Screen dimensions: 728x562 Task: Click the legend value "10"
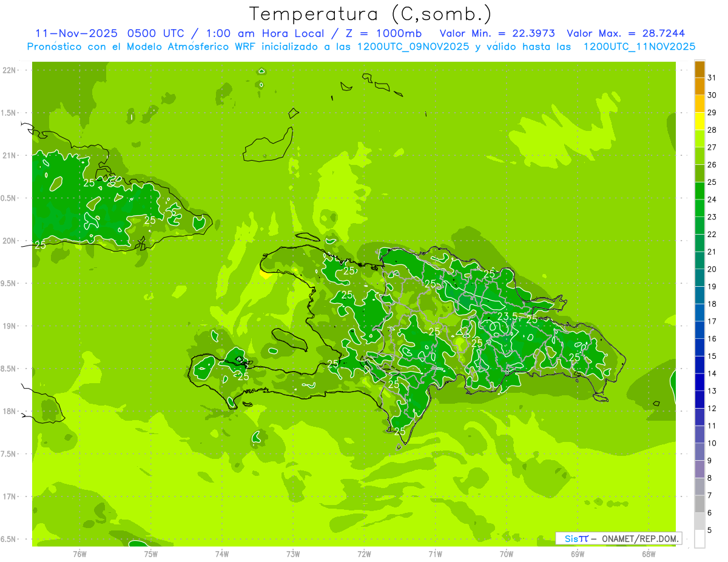712,443
